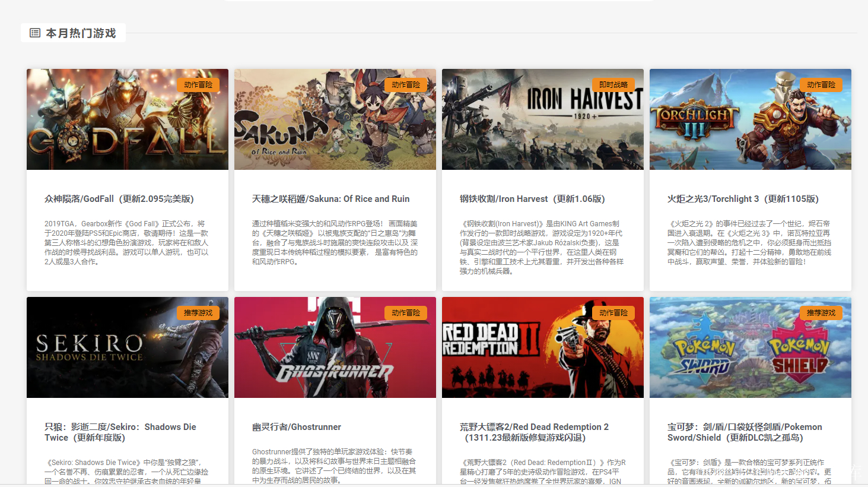This screenshot has height=487, width=868.
Task: Open the Godfall cover thumbnail
Action: pyautogui.click(x=128, y=119)
